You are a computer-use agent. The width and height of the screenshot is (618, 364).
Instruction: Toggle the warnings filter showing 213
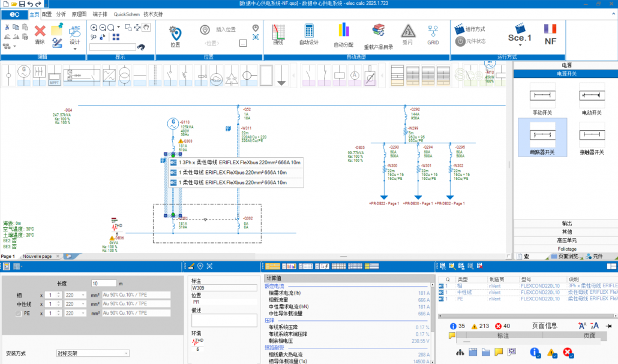(475, 326)
